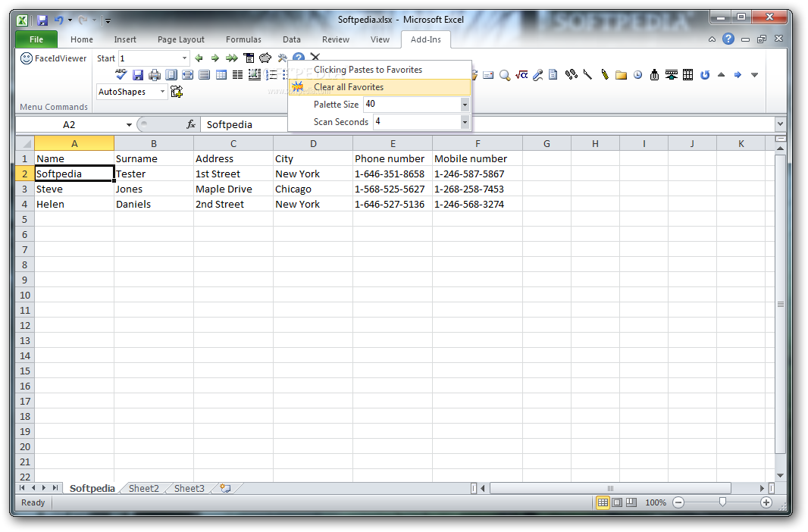Click the yellow pencil icon
808x532 pixels.
tap(604, 75)
